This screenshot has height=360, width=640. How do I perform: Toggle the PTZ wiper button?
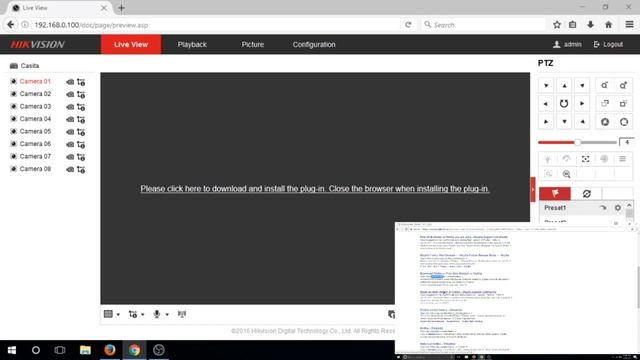(x=566, y=159)
